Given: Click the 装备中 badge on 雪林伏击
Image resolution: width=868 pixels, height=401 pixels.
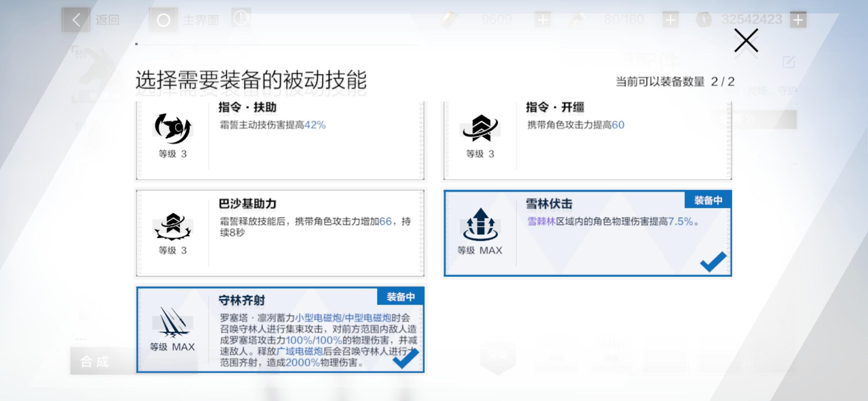Looking at the screenshot, I should click(708, 200).
